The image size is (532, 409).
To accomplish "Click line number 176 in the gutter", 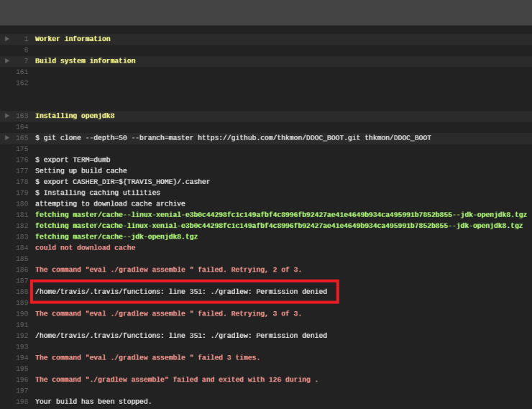I will 22,160.
